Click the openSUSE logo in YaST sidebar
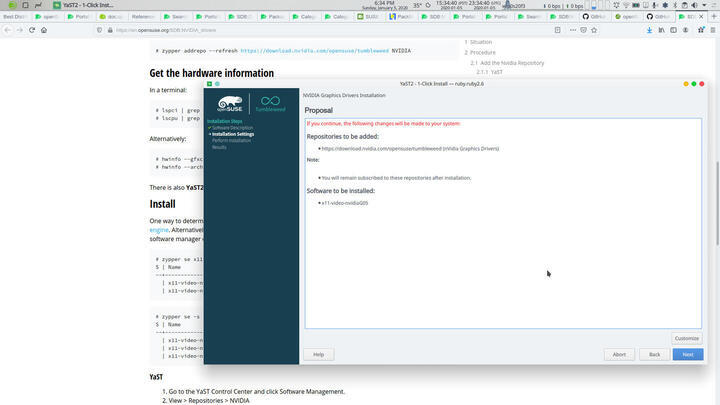Viewport: 720px width, 405px height. coord(230,104)
